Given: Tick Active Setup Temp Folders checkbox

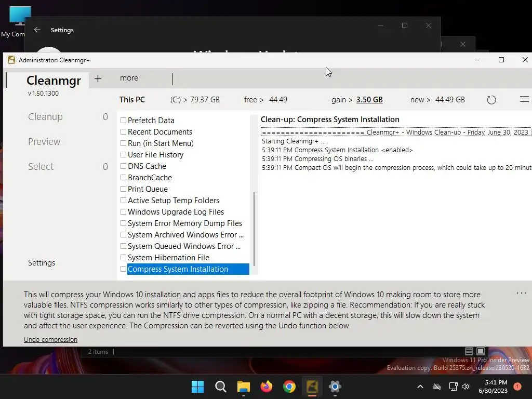Looking at the screenshot, I should point(123,200).
